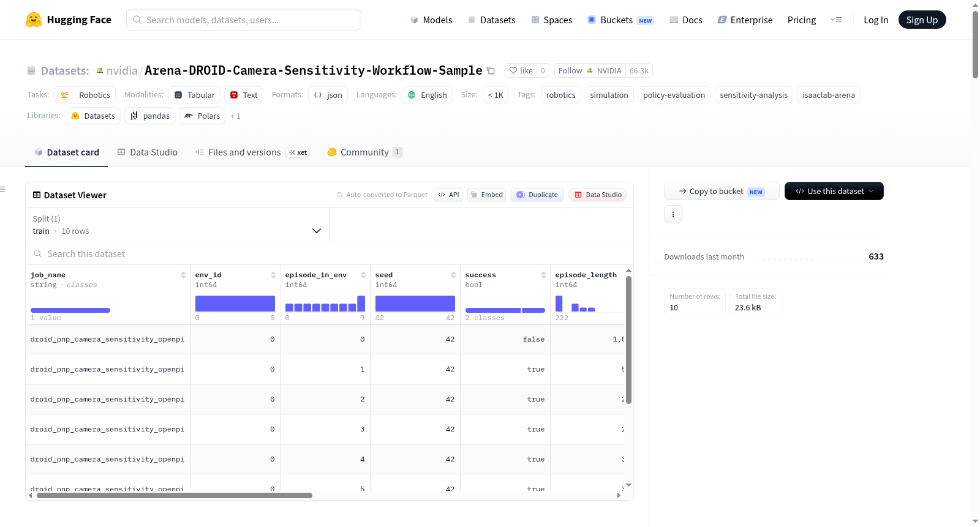
Task: Choose the json format tag
Action: pyautogui.click(x=328, y=95)
